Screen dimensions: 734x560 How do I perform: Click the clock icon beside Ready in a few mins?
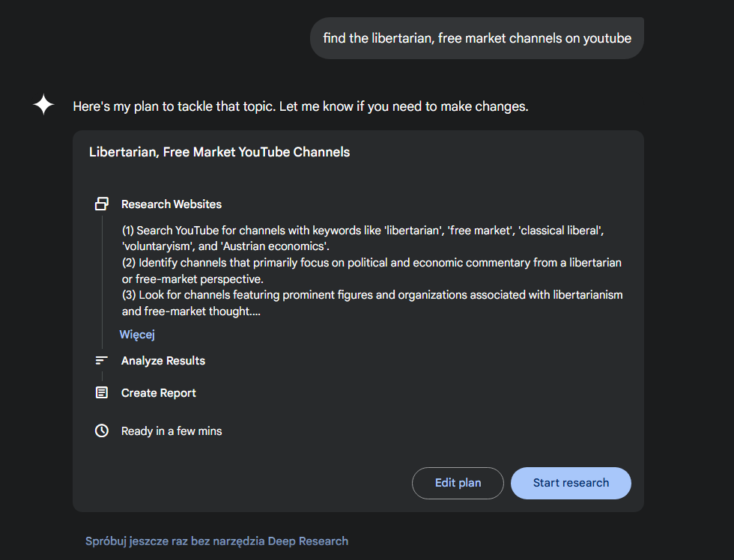coord(102,431)
